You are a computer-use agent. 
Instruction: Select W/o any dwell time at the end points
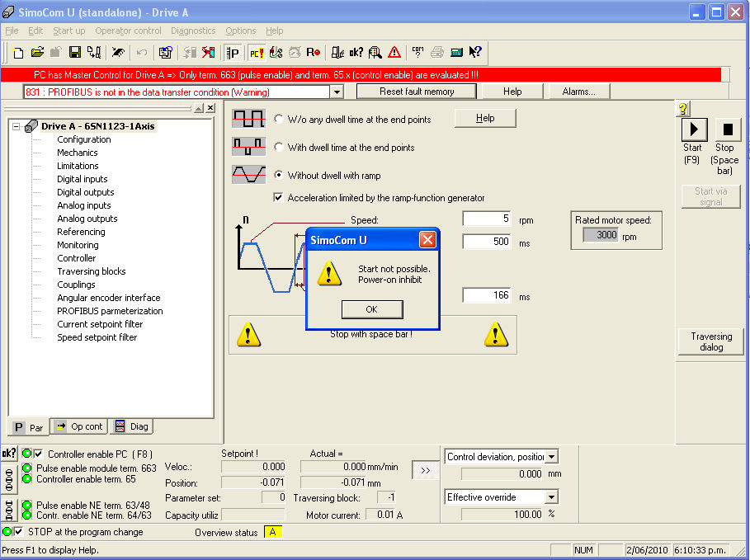click(x=278, y=119)
